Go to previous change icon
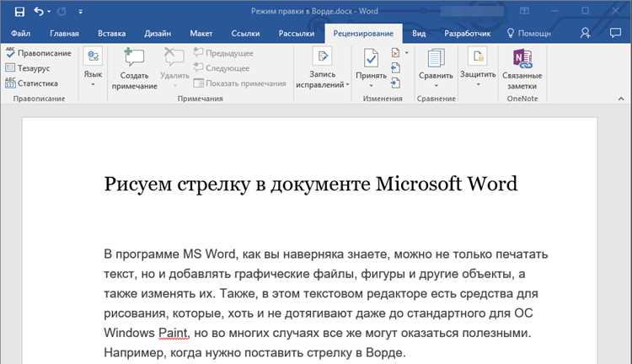 (395, 67)
